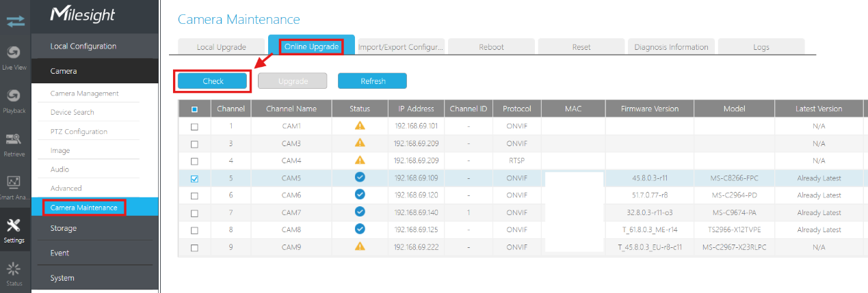The image size is (868, 293).
Task: Open Camera Management submenu item
Action: [x=85, y=94]
